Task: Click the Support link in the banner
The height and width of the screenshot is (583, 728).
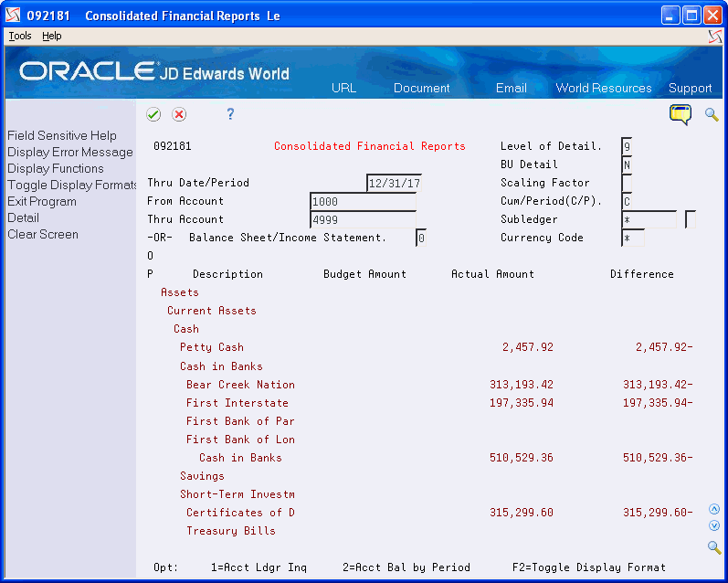Action: point(690,88)
